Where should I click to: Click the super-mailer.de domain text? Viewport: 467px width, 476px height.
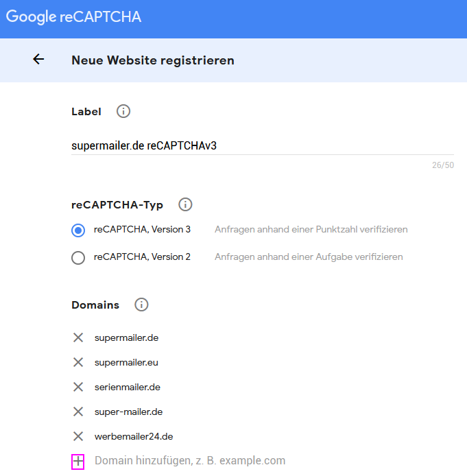[129, 412]
